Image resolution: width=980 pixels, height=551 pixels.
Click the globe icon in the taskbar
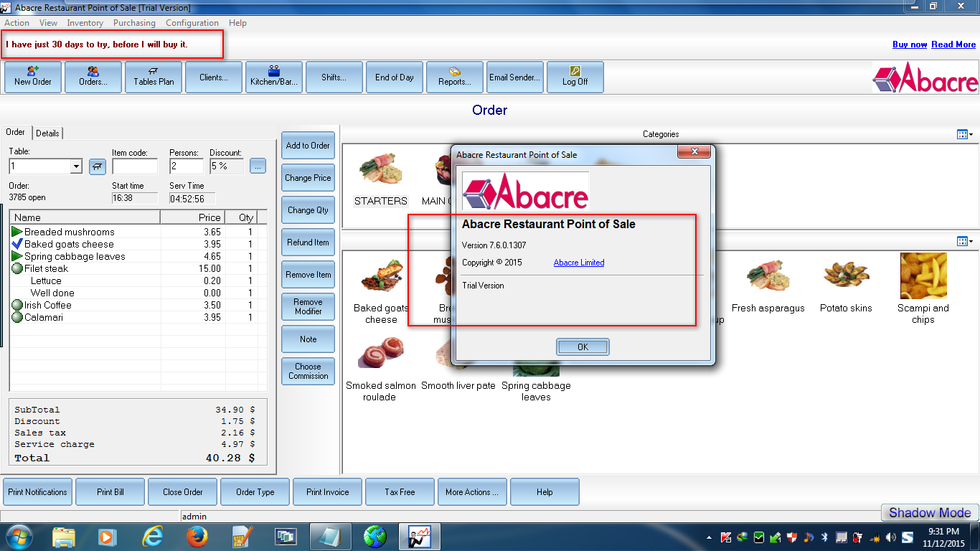(x=375, y=537)
